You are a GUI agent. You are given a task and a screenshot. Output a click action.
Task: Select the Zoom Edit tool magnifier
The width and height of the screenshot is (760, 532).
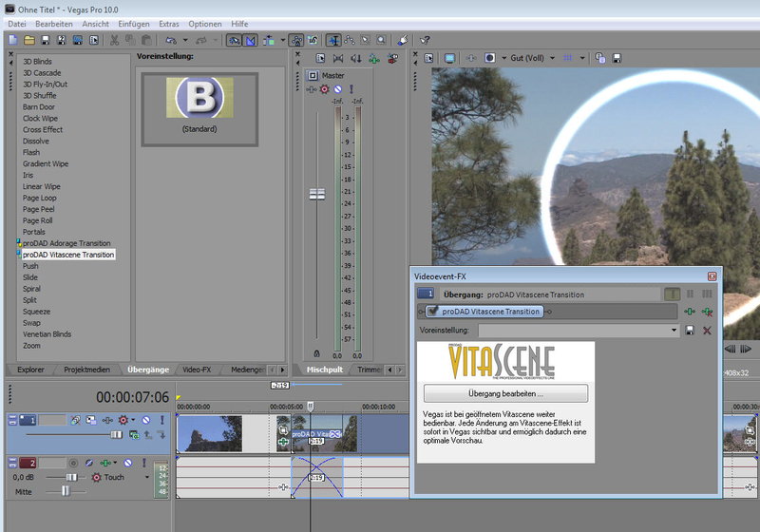tap(381, 40)
